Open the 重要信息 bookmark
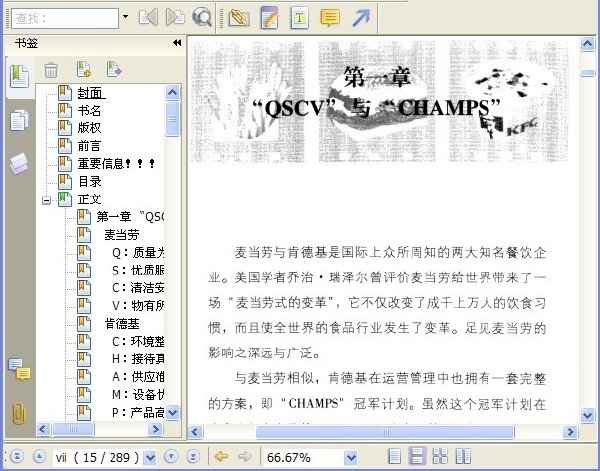The width and height of the screenshot is (600, 471). [x=116, y=163]
